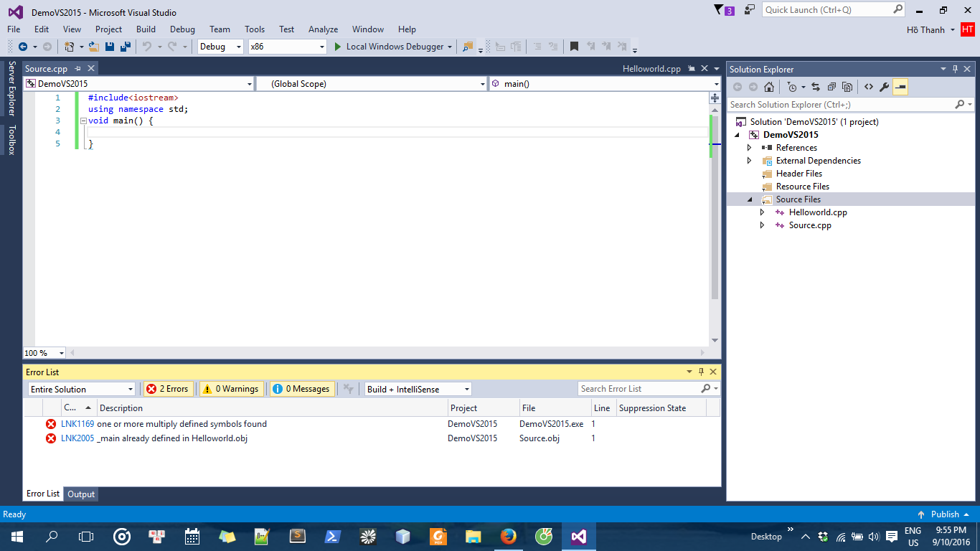Image resolution: width=980 pixels, height=551 pixels.
Task: Toggle the 2 Errors filter
Action: pos(168,389)
